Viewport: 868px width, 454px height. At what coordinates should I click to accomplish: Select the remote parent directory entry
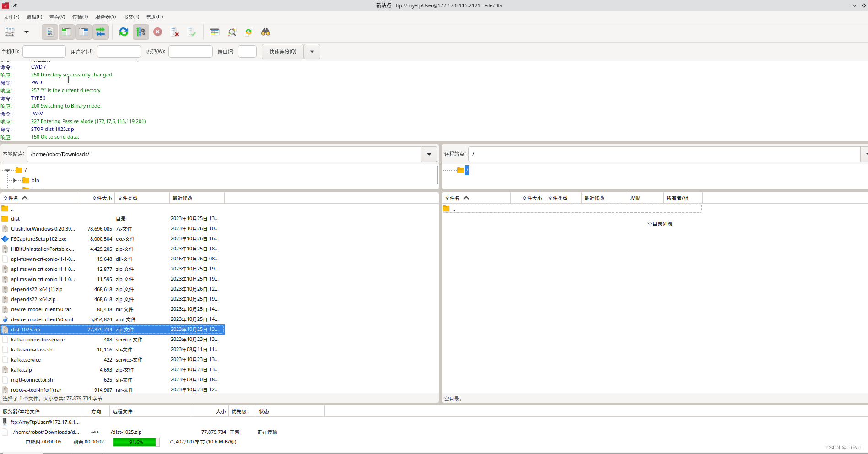(572, 209)
